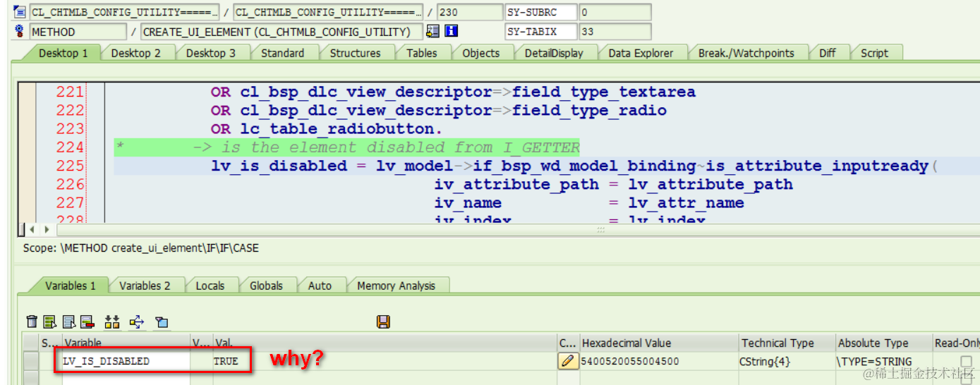
Task: Click lv_attr_name on line 227
Action: (686, 203)
